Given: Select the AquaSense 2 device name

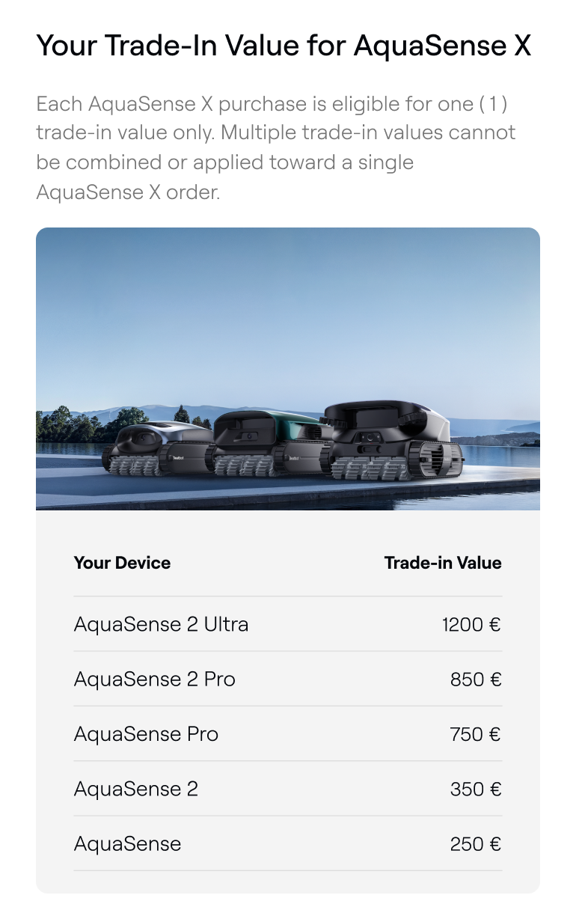Looking at the screenshot, I should point(135,789).
